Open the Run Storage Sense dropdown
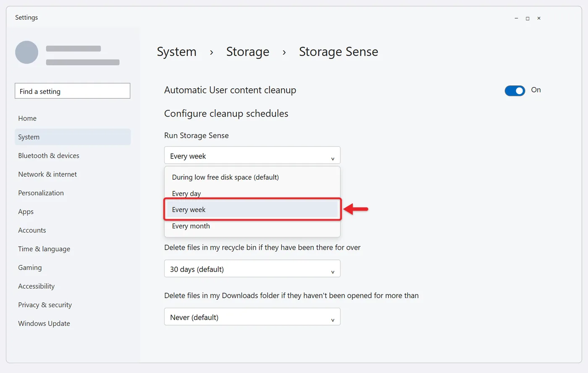 click(252, 156)
